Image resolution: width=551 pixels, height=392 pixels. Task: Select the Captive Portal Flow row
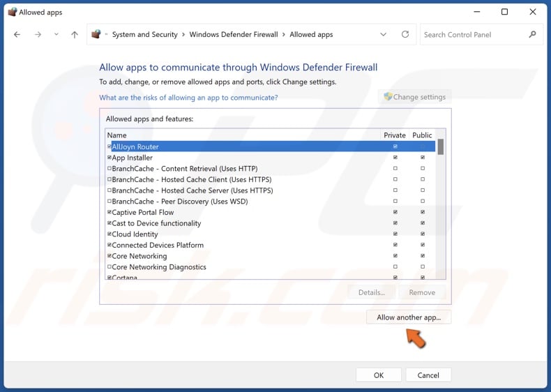(x=271, y=212)
